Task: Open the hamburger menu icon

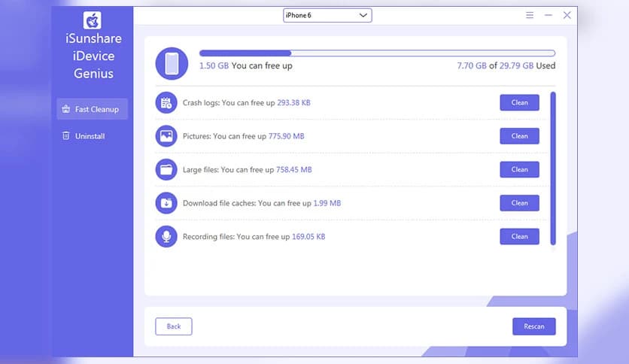Action: coord(530,15)
